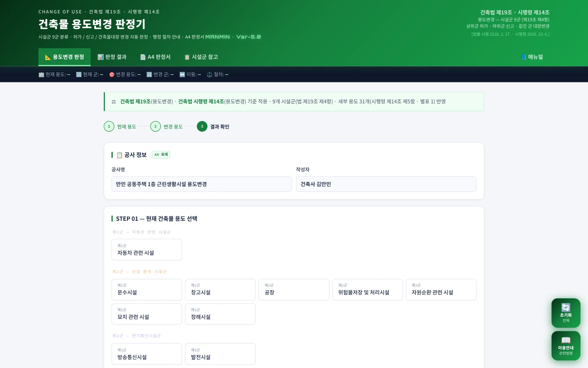Select the 운수시설 option card
The image size is (588, 368).
coord(147,289)
